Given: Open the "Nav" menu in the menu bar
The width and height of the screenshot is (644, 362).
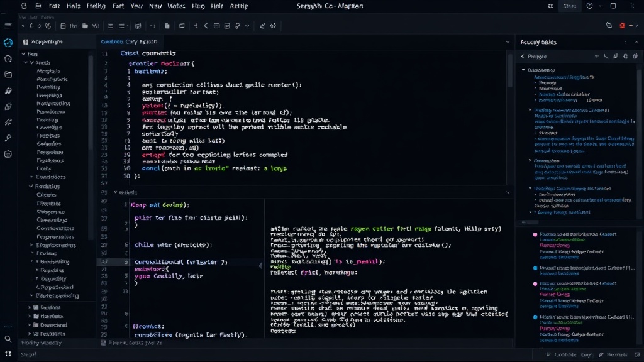Looking at the screenshot, I should [155, 6].
